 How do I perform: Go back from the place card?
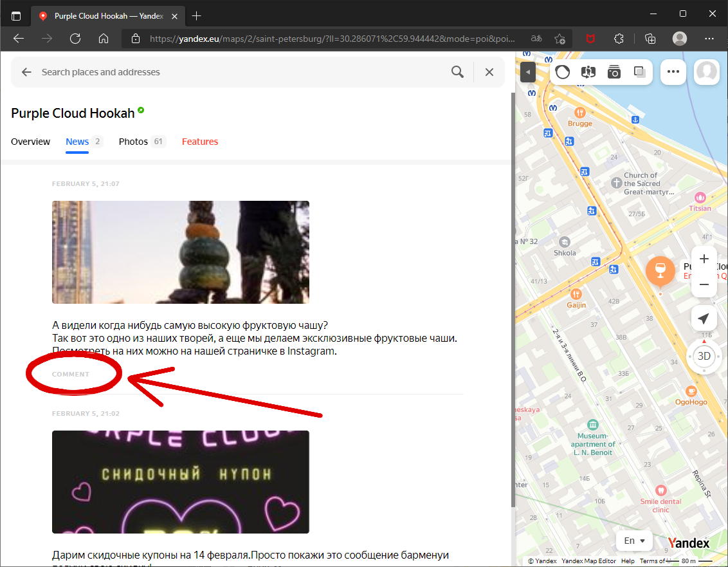point(26,72)
